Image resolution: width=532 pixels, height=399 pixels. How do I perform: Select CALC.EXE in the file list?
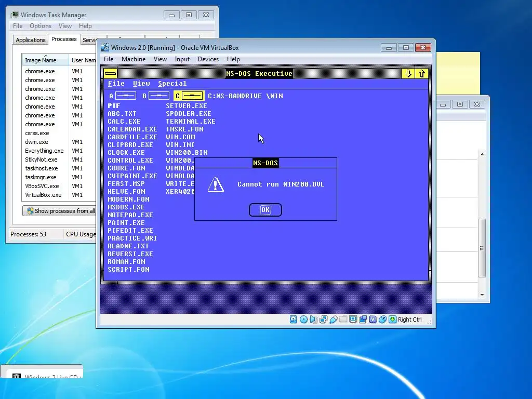point(124,121)
